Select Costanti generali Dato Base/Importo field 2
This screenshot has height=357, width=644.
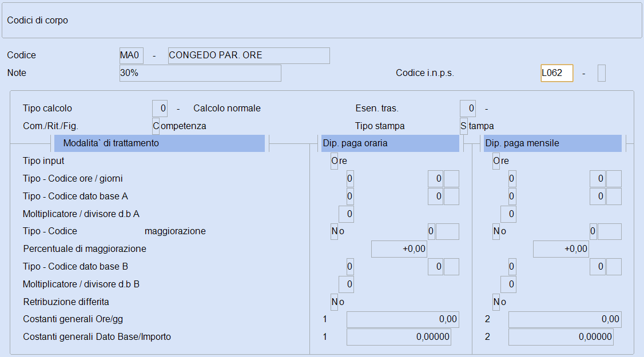pos(561,337)
